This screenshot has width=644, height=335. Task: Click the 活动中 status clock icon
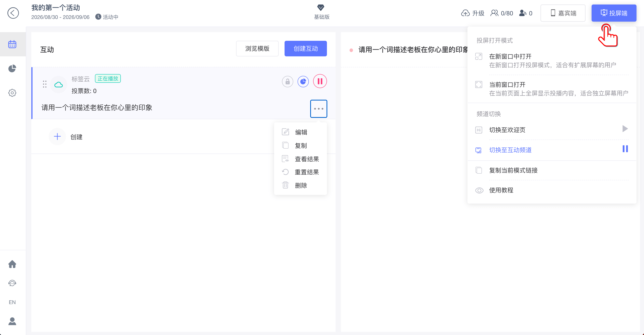pos(98,17)
